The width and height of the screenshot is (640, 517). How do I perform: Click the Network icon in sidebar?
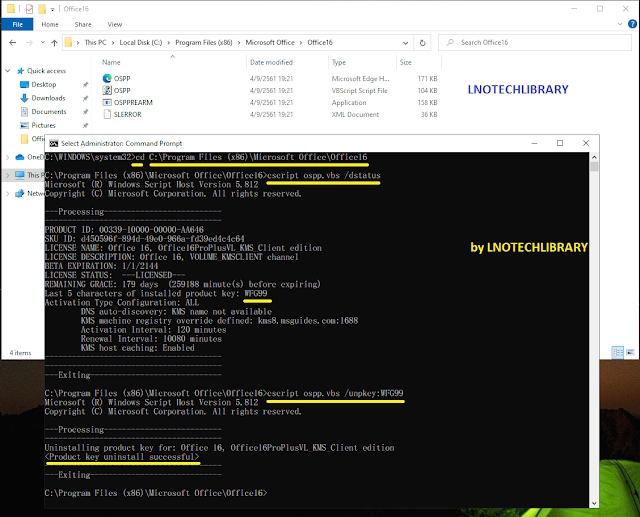[x=20, y=193]
